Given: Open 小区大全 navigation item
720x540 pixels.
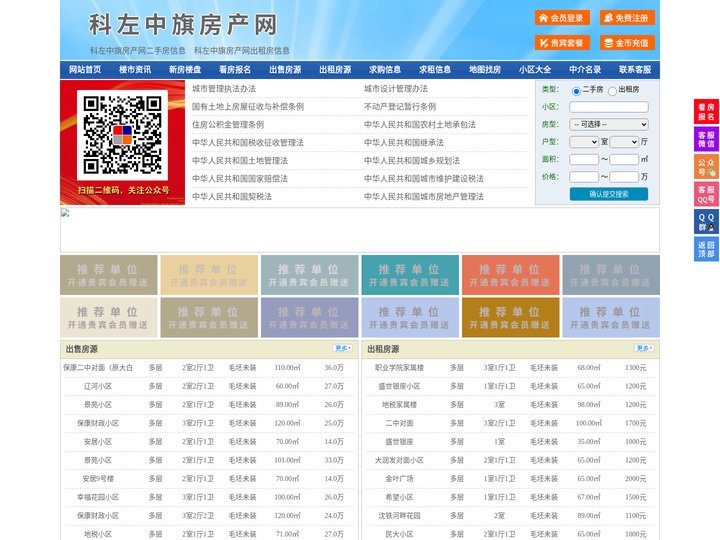Looking at the screenshot, I should coord(535,70).
